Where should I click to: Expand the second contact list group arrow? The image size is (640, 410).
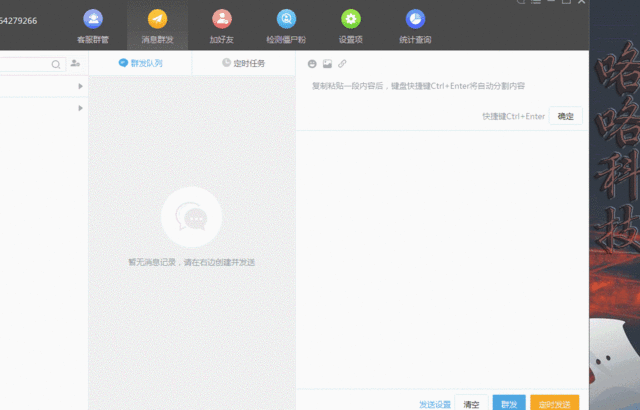click(80, 107)
